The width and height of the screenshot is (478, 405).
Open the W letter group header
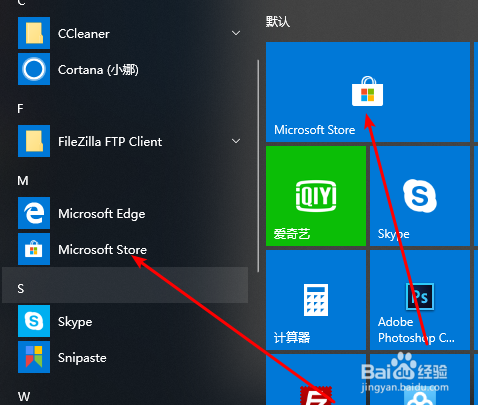pyautogui.click(x=24, y=397)
